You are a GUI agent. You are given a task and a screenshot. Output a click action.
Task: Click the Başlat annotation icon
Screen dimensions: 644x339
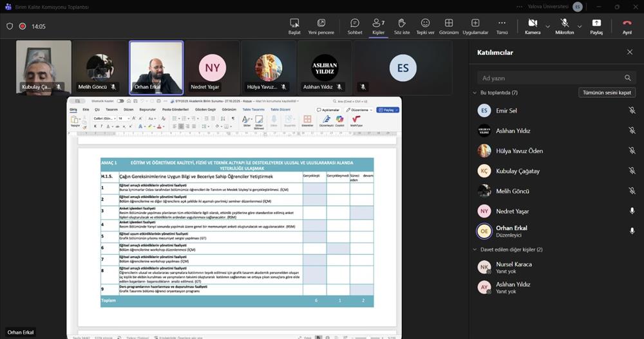(x=294, y=23)
